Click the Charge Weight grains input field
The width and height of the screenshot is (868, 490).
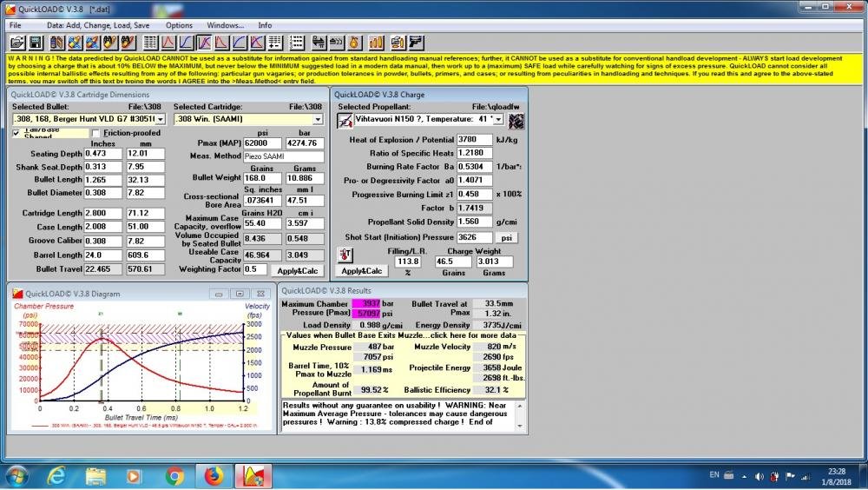(454, 262)
